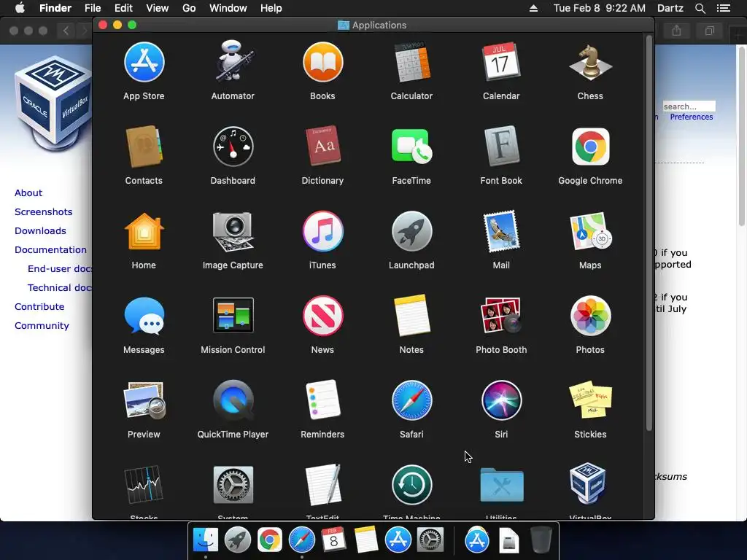The width and height of the screenshot is (747, 560).
Task: Select Google Chrome in Applications window
Action: pyautogui.click(x=590, y=147)
